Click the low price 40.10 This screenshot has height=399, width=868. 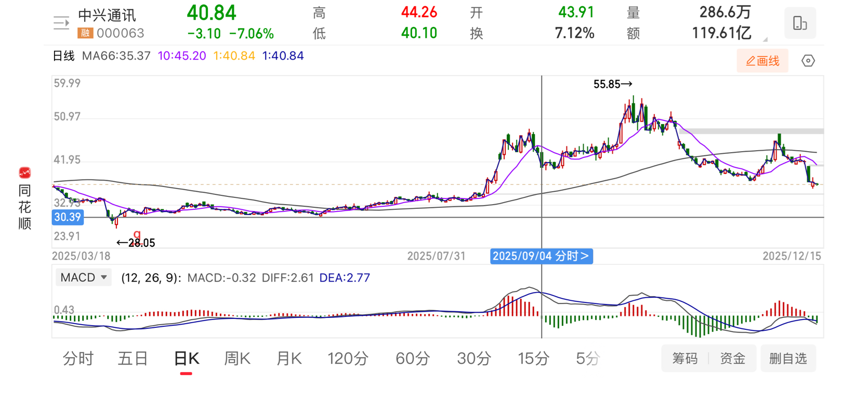419,33
